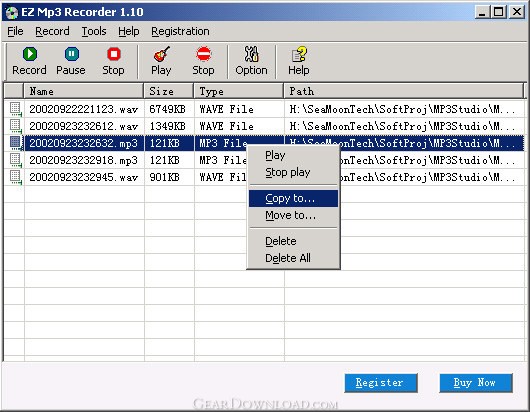Select Move to... in the context menu

(293, 215)
